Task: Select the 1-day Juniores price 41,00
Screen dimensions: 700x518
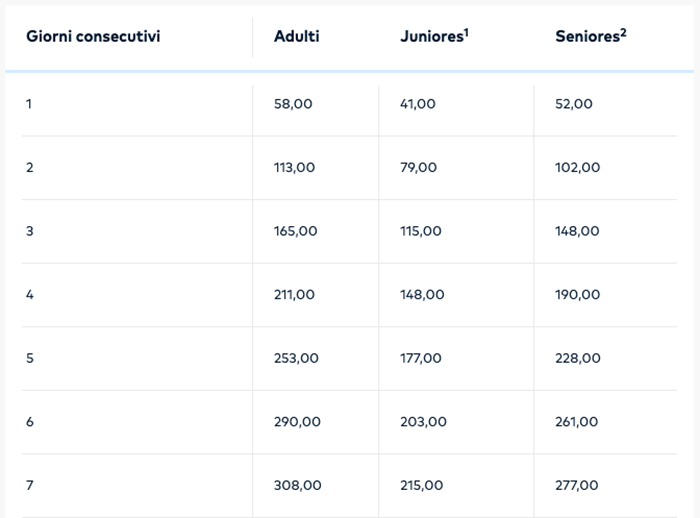Action: (418, 103)
